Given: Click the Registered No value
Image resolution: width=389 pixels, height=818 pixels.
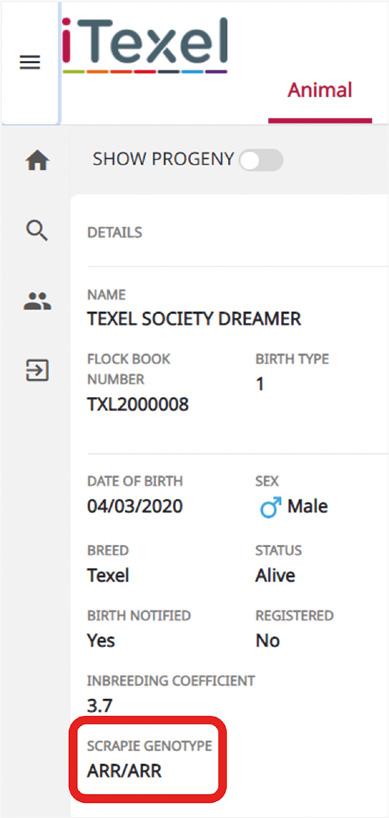Looking at the screenshot, I should [x=268, y=641].
